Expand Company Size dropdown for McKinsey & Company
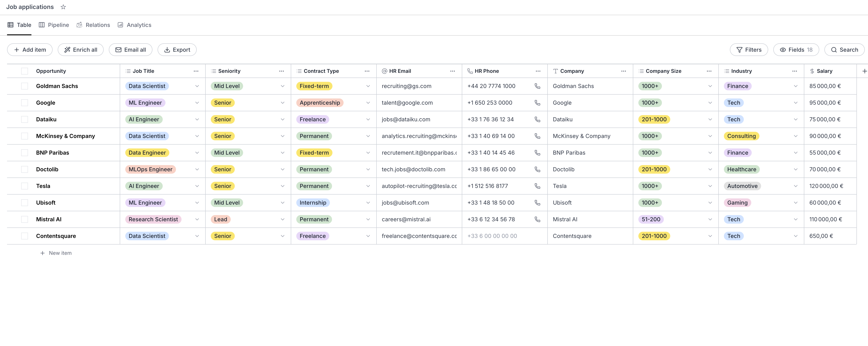This screenshot has width=868, height=346. [710, 136]
